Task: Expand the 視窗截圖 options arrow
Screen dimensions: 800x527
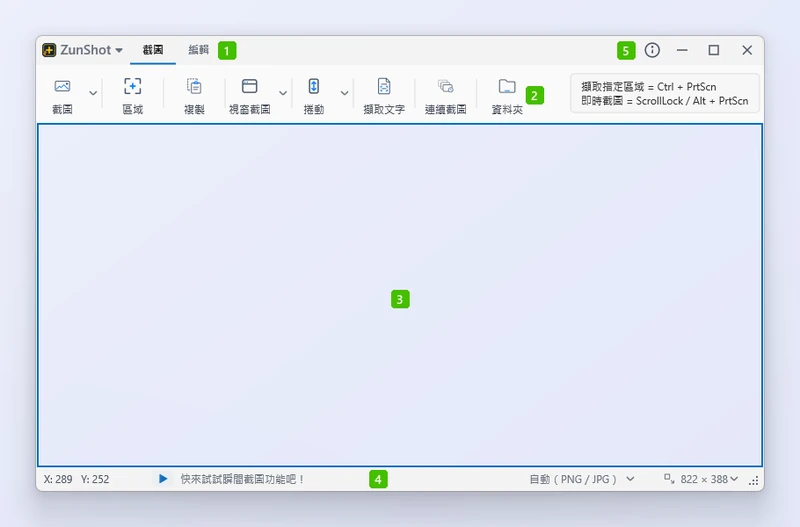Action: coord(283,93)
